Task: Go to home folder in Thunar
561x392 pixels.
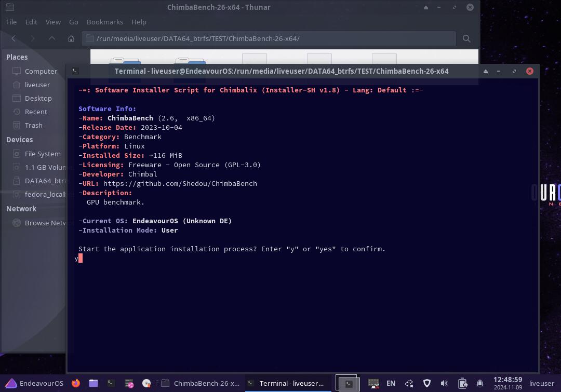Action: (71, 38)
